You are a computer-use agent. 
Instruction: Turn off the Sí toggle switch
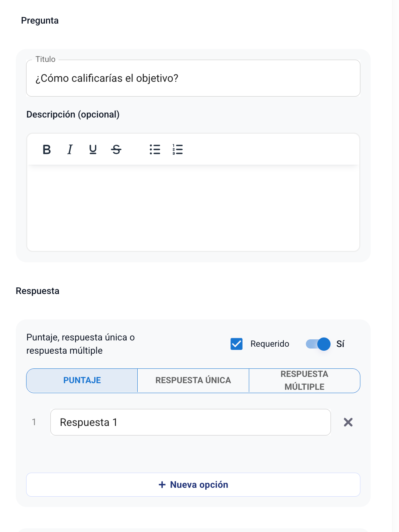(x=318, y=344)
